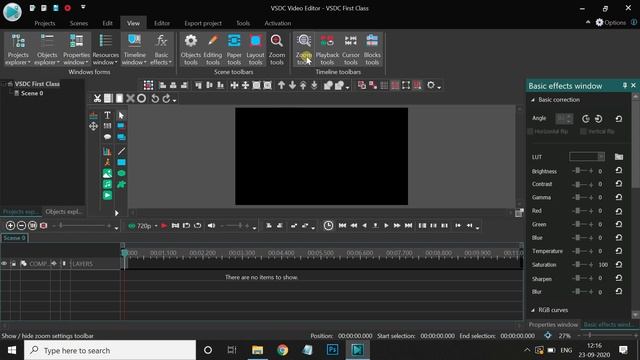
Task: Add a tooltip speech bubble object
Action: [107, 137]
